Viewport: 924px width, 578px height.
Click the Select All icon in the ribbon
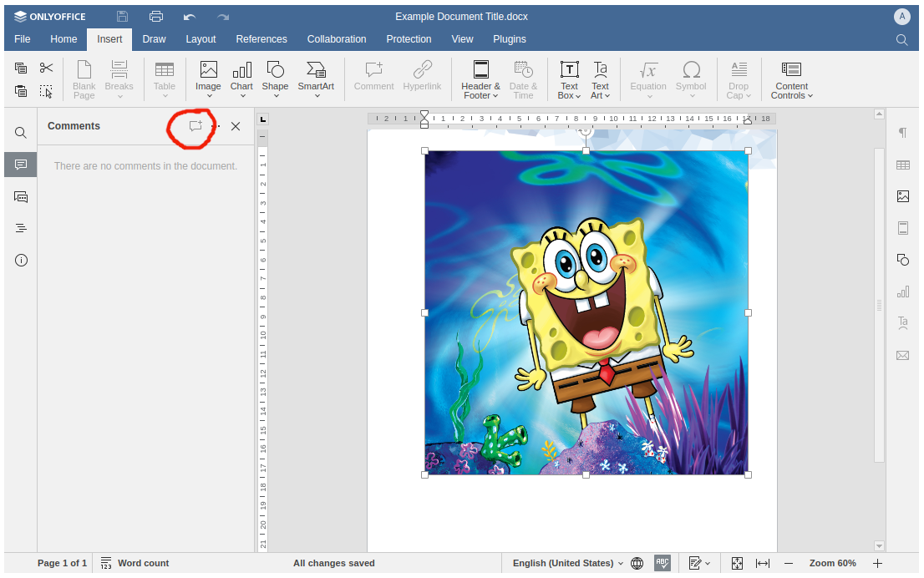click(46, 91)
